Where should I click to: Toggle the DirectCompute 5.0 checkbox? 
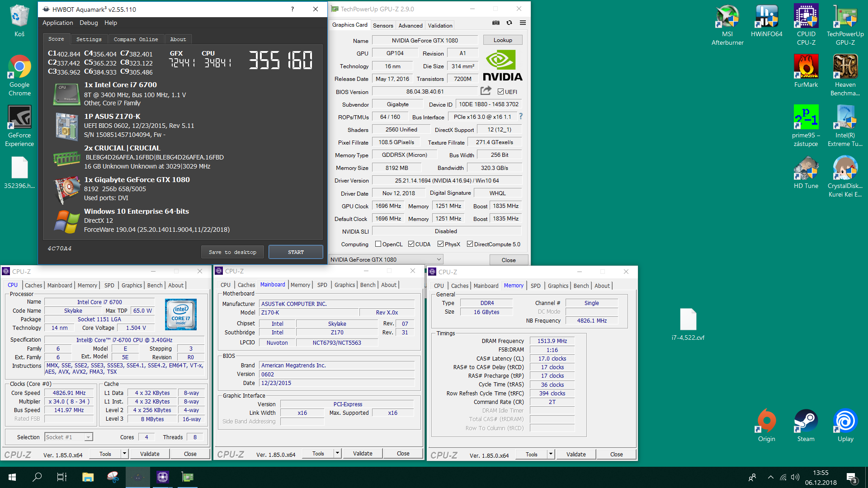470,244
